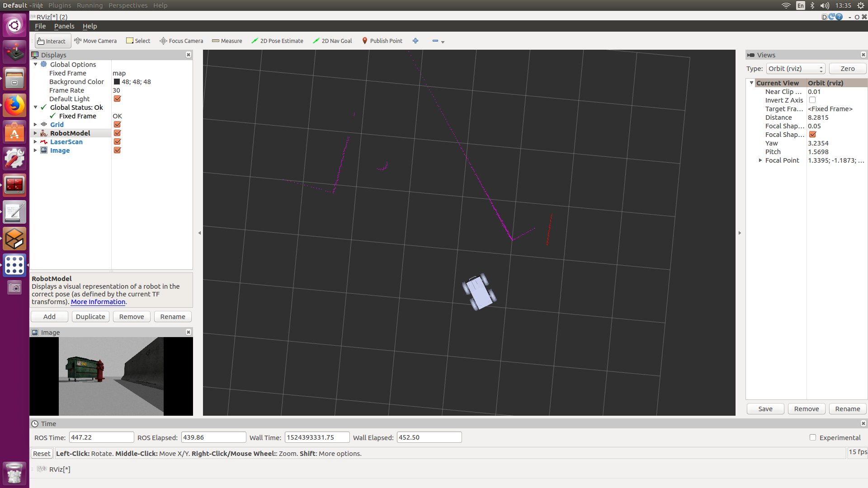
Task: Open the Running menu in top bar
Action: coord(90,5)
